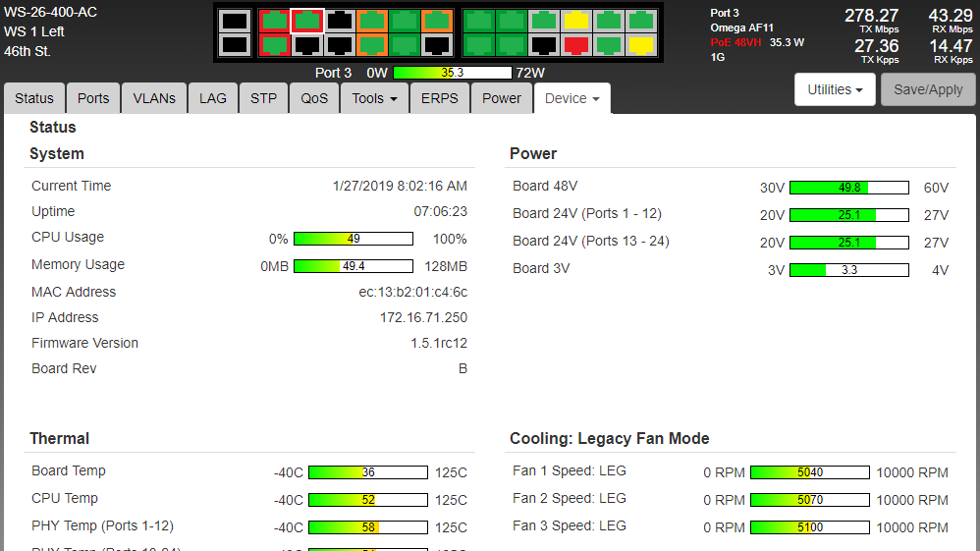
Task: Click the yellow port in the bottom row
Action: click(641, 45)
